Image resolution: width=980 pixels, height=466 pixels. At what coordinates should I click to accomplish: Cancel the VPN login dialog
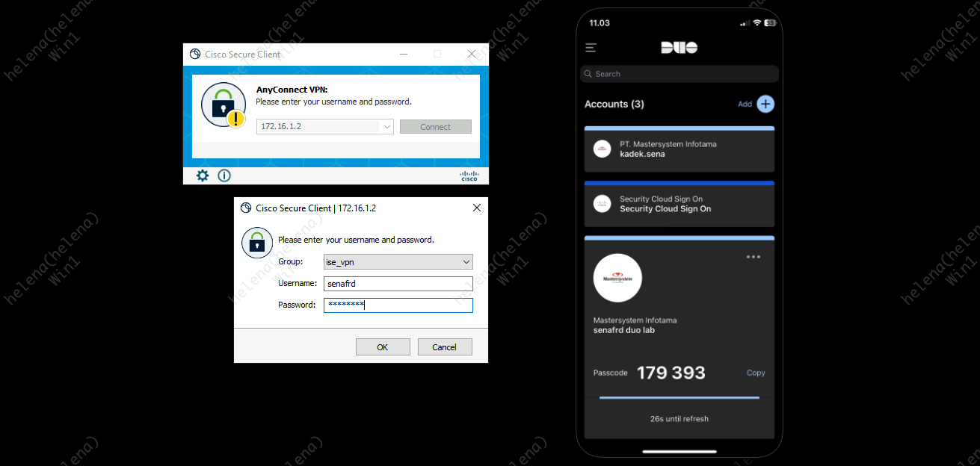point(445,347)
